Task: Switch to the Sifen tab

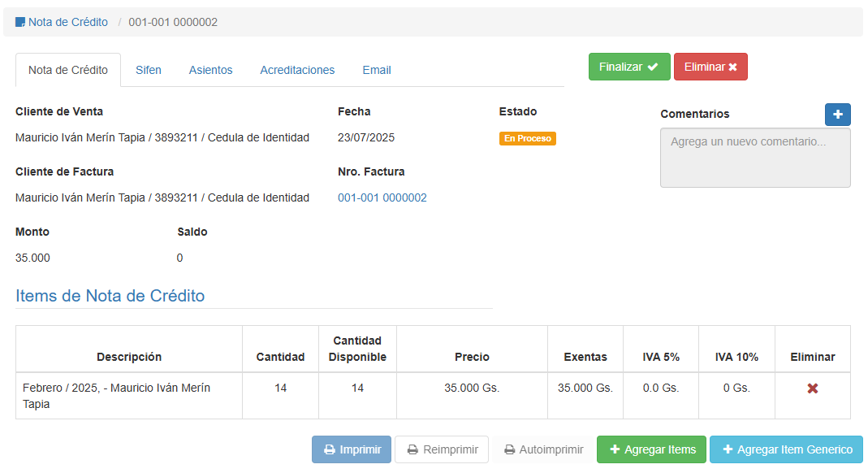Action: [149, 70]
